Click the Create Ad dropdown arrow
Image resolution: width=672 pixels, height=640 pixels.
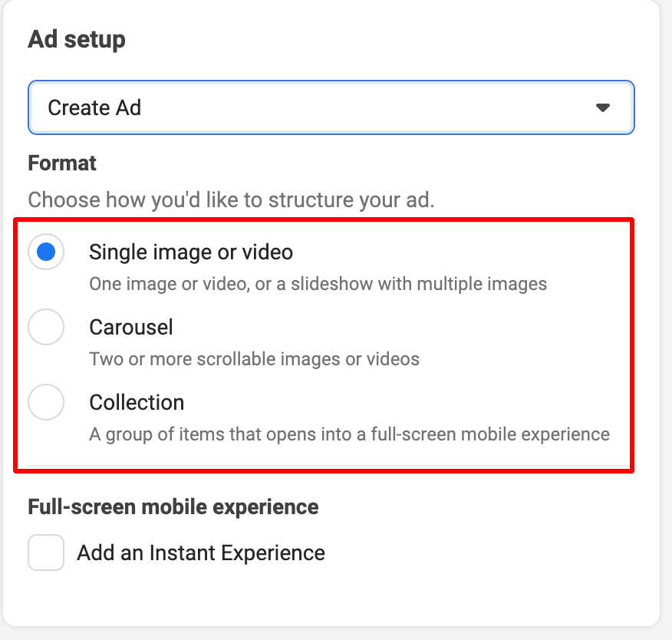pyautogui.click(x=602, y=107)
